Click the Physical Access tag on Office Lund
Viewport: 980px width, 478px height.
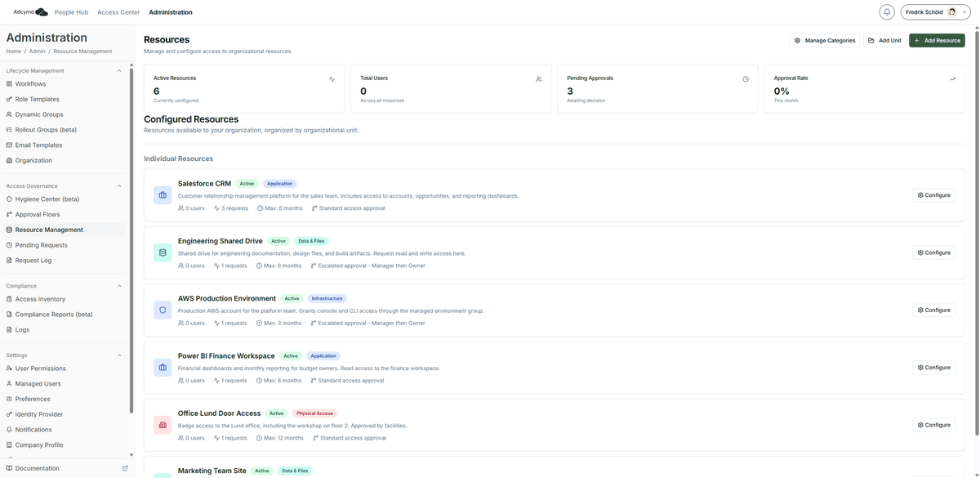click(x=314, y=413)
